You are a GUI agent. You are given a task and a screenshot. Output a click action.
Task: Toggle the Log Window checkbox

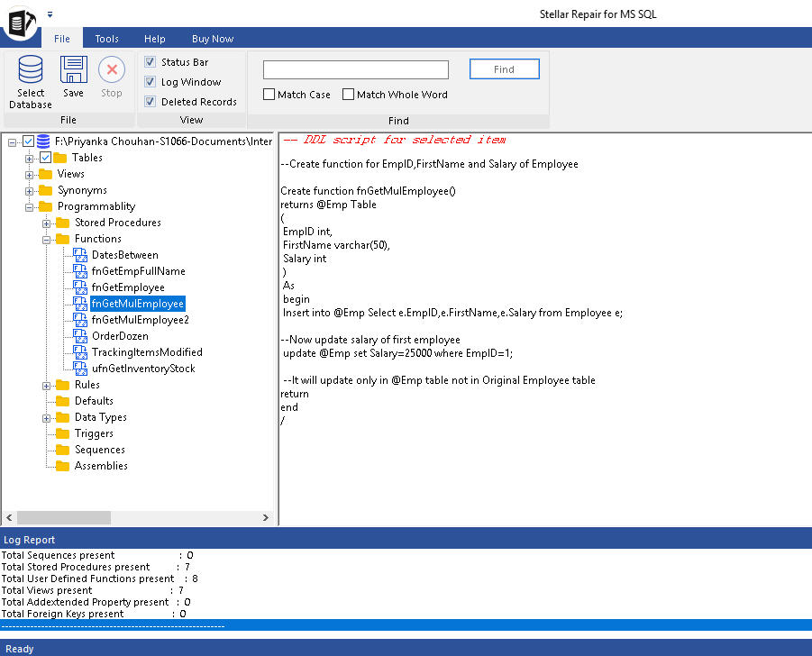[x=151, y=81]
